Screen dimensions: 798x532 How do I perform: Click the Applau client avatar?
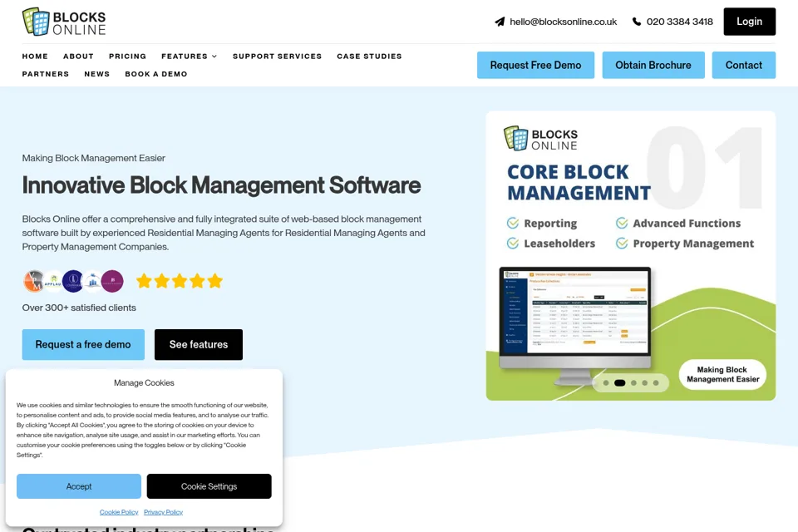tap(53, 281)
